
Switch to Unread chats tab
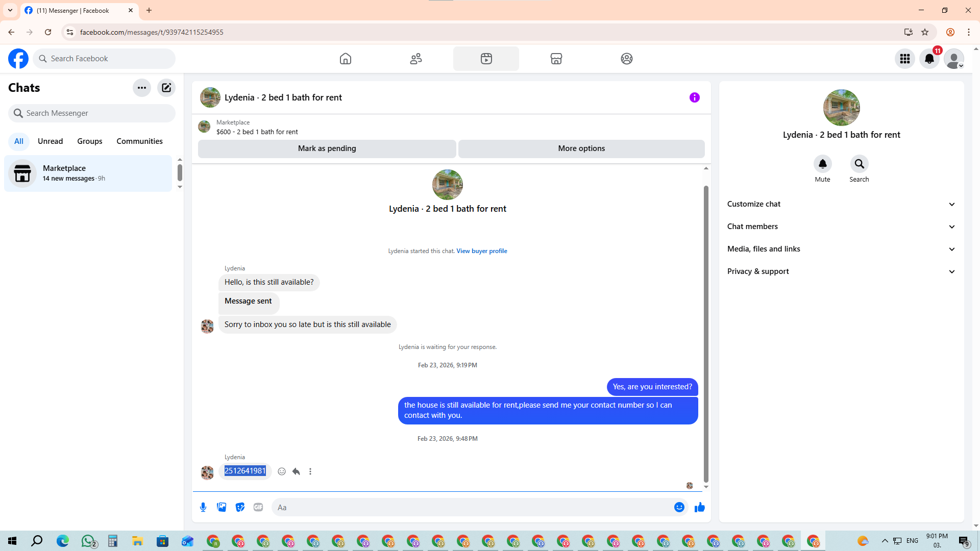coord(50,141)
